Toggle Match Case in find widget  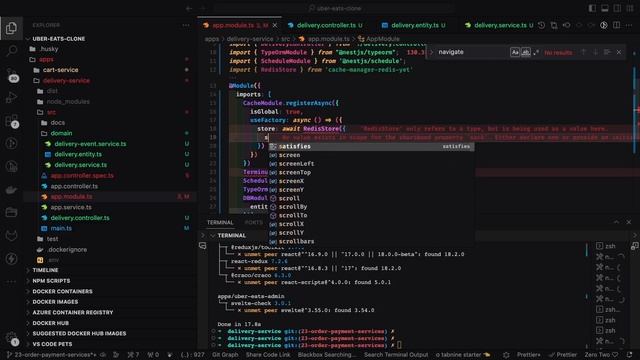tap(515, 52)
